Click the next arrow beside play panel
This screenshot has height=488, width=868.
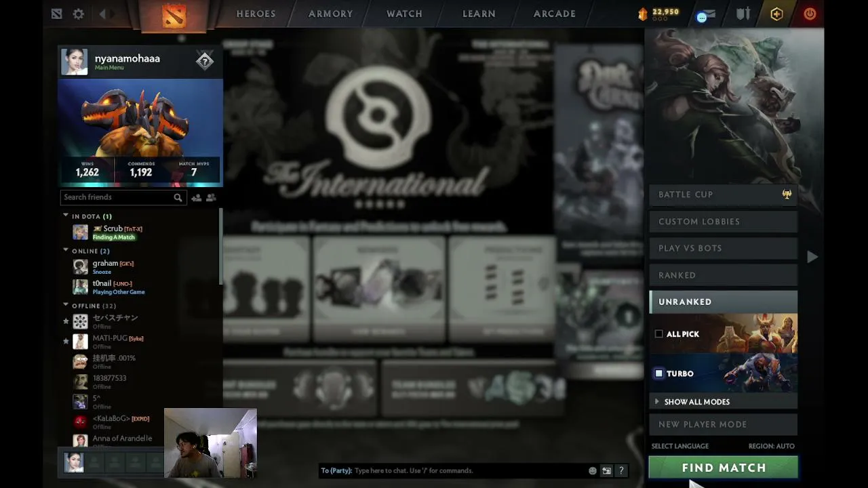(x=812, y=257)
